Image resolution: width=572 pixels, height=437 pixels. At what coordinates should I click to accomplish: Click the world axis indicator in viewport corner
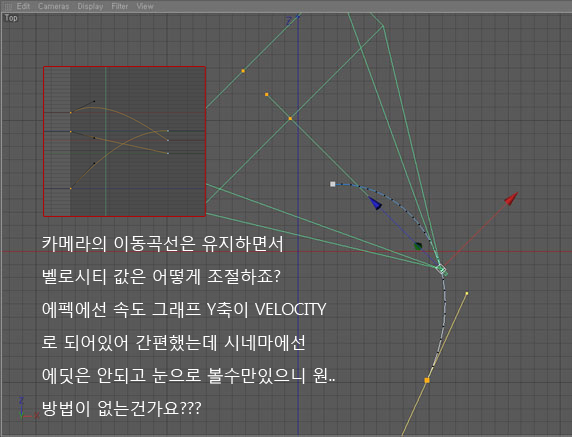tap(27, 409)
